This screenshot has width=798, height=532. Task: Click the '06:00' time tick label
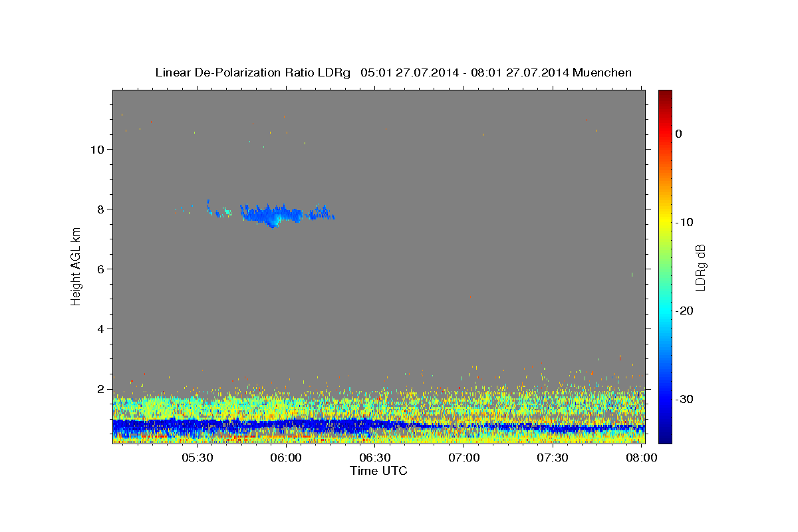point(287,458)
